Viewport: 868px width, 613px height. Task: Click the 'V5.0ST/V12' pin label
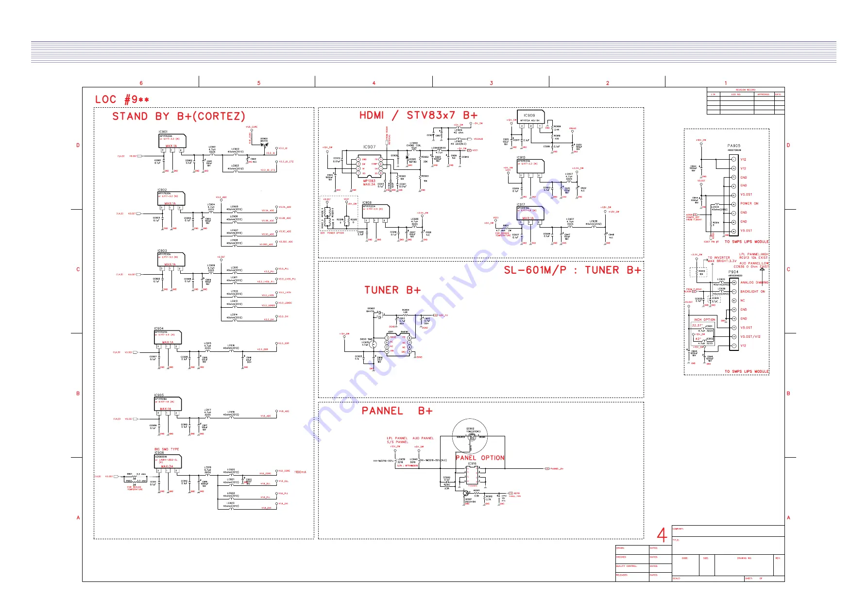pos(750,337)
